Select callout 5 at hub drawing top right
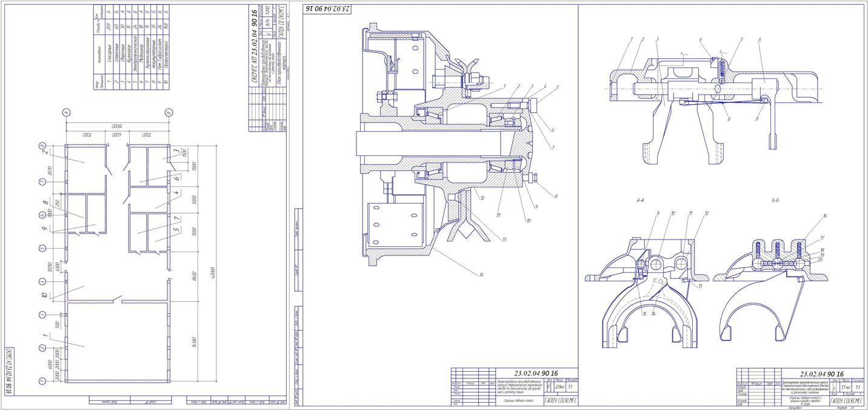This screenshot has height=410, width=868. coord(558,87)
